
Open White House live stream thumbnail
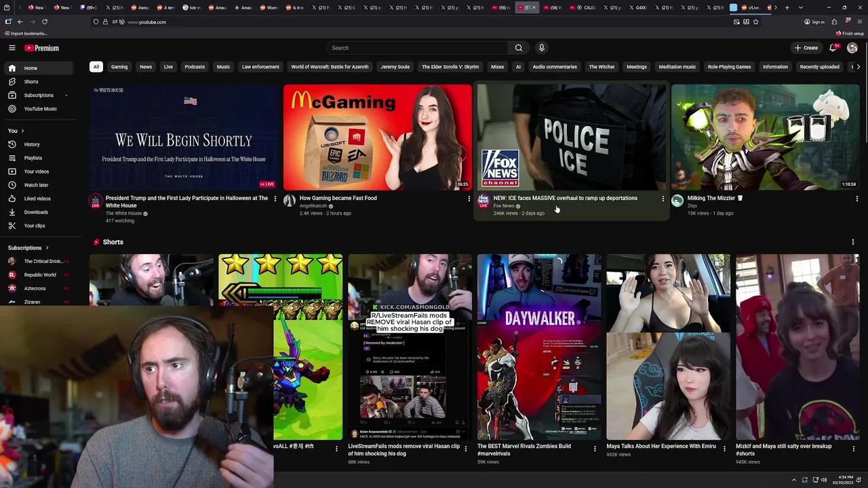(183, 138)
